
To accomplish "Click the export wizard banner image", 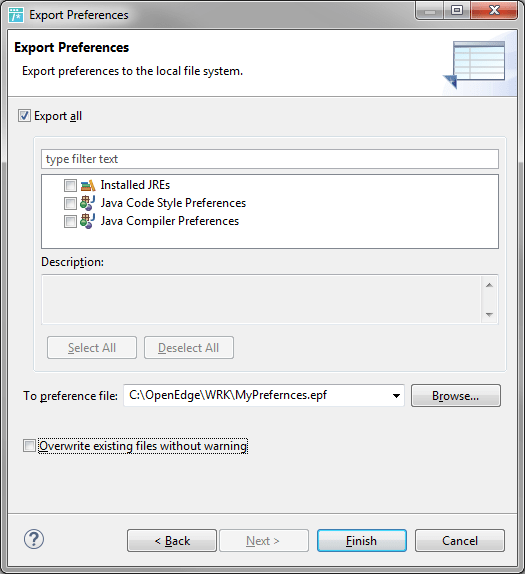I will click(x=477, y=64).
